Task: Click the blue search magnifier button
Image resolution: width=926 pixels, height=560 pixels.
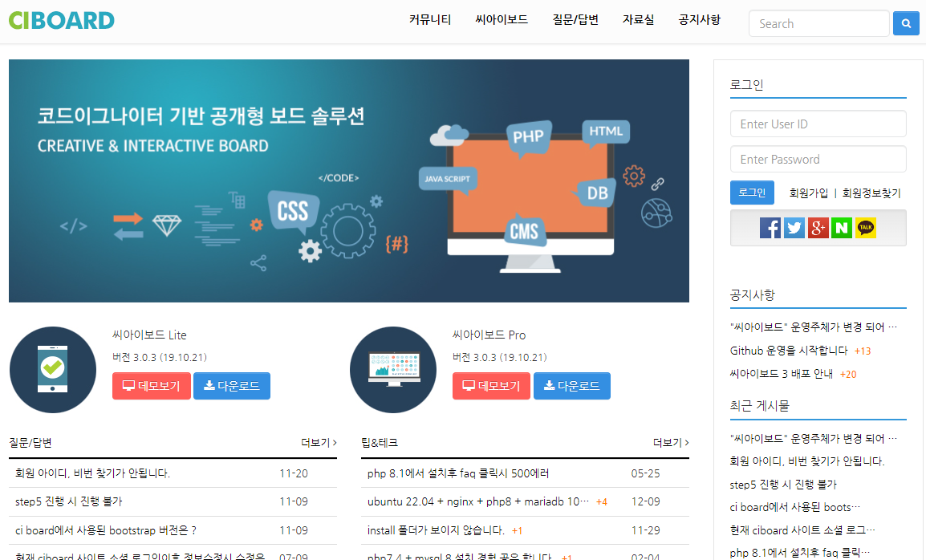Action: pos(906,23)
